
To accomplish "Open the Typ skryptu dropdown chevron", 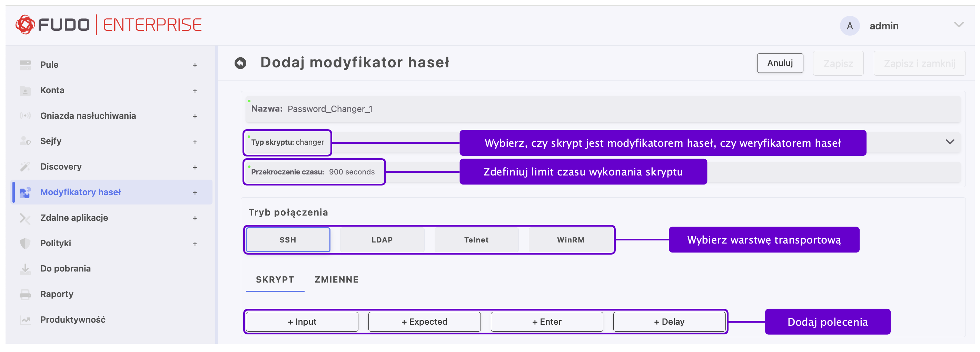I will coord(950,142).
